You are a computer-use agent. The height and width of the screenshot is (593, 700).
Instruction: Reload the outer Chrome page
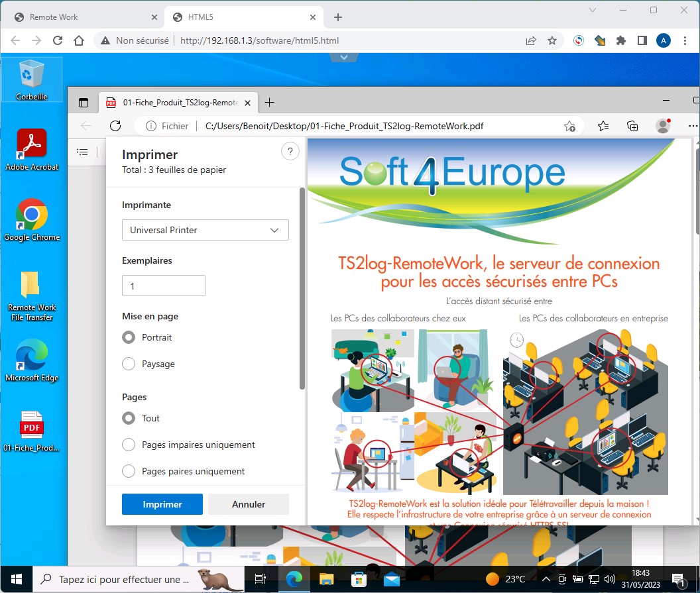coord(58,40)
